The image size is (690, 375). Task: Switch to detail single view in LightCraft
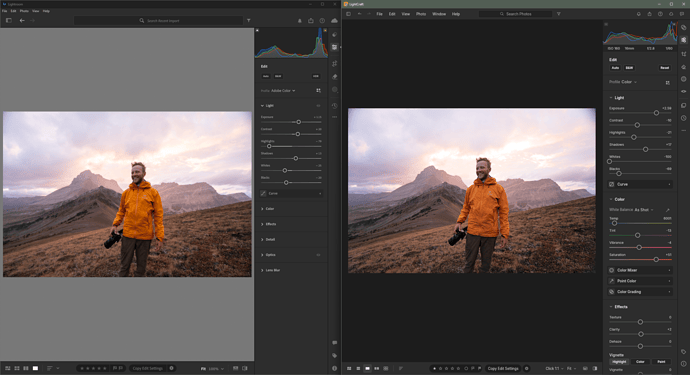click(367, 368)
